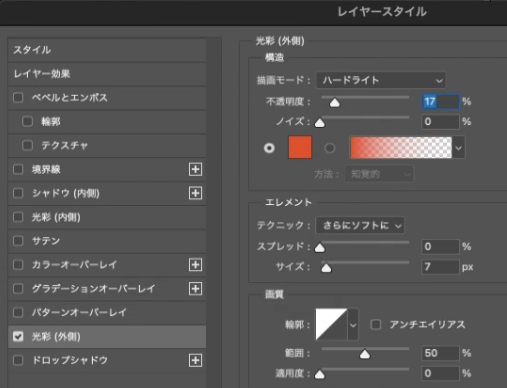Select the solid color radio button
The width and height of the screenshot is (507, 388).
(269, 148)
